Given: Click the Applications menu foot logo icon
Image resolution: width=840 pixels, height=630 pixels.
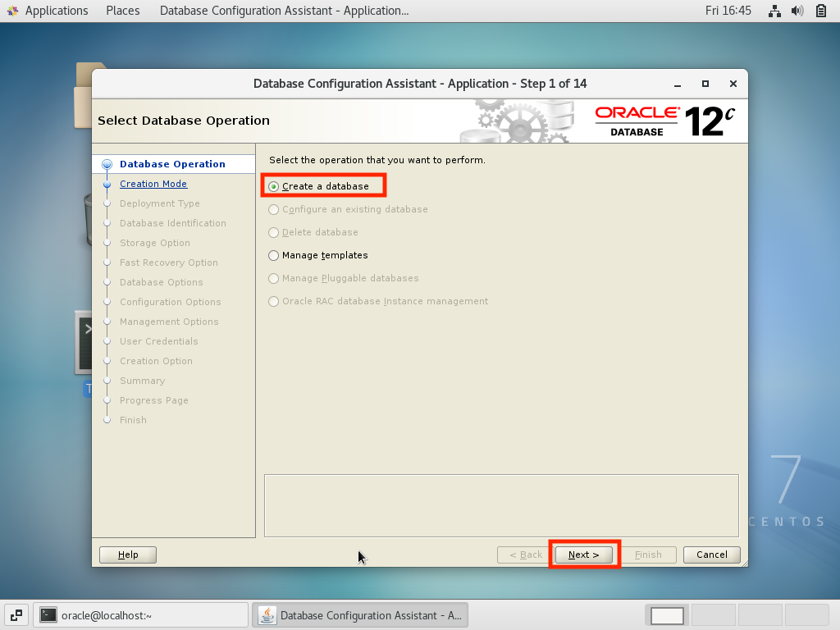Looking at the screenshot, I should point(12,11).
